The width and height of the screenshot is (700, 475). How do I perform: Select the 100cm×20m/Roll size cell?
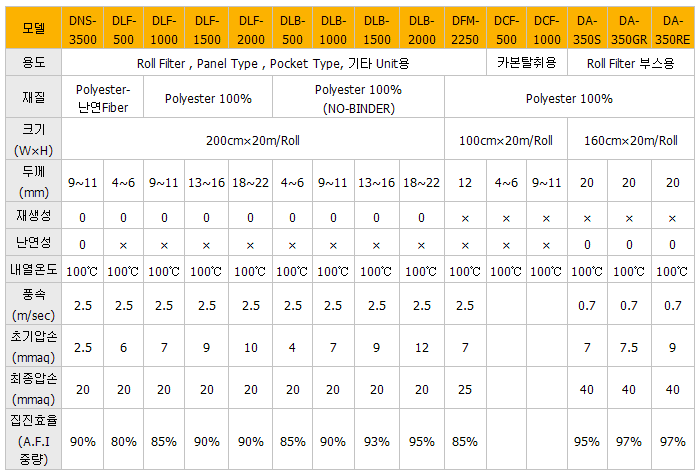click(x=506, y=139)
